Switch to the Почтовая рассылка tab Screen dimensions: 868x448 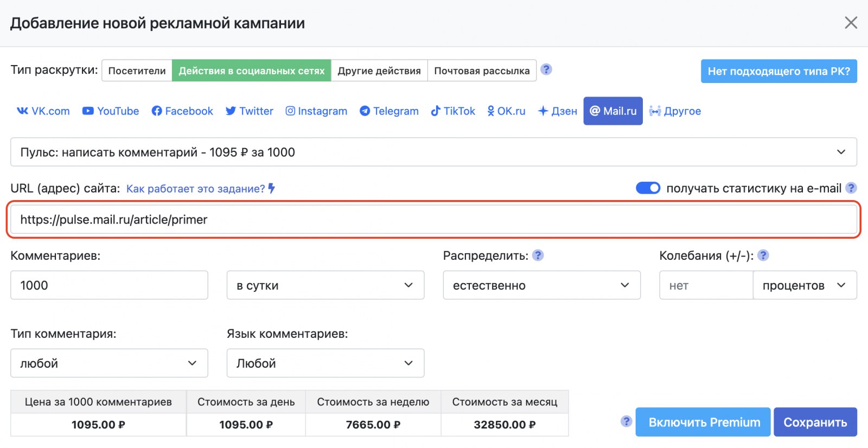(481, 71)
